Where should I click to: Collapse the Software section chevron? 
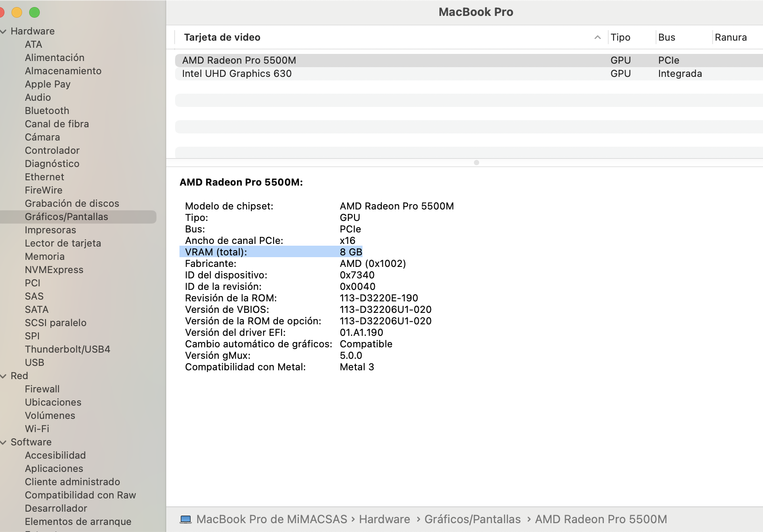pyautogui.click(x=4, y=442)
